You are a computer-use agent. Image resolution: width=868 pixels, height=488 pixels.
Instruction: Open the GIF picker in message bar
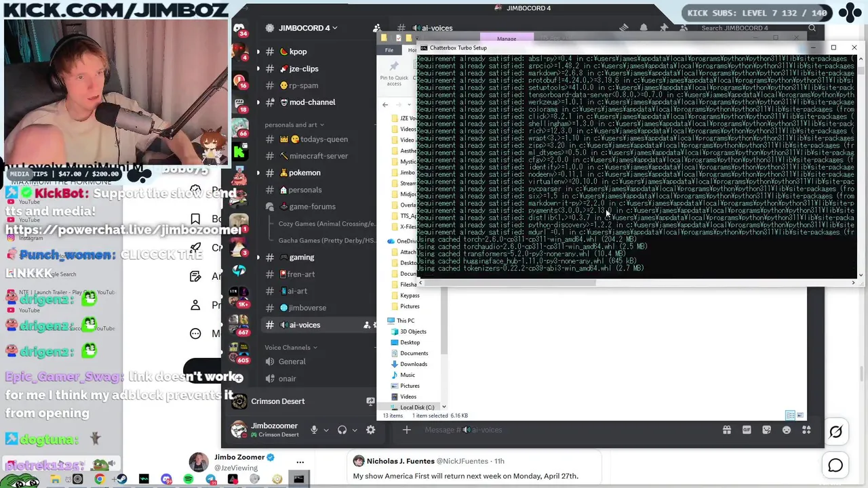(x=747, y=430)
